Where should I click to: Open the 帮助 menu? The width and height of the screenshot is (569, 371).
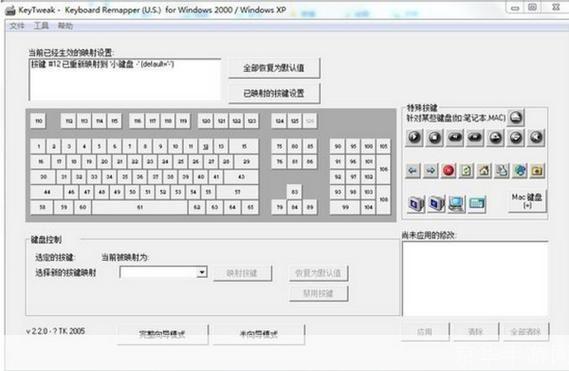[x=65, y=26]
